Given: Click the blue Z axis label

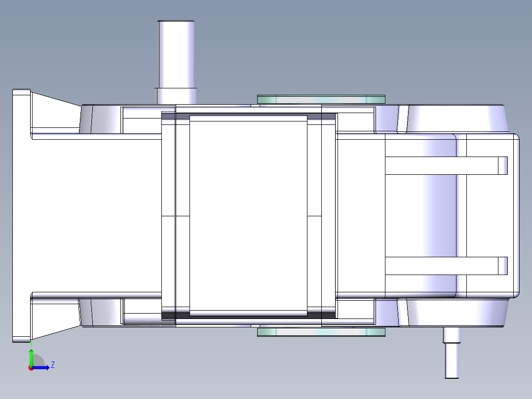Looking at the screenshot, I should click(x=53, y=364).
